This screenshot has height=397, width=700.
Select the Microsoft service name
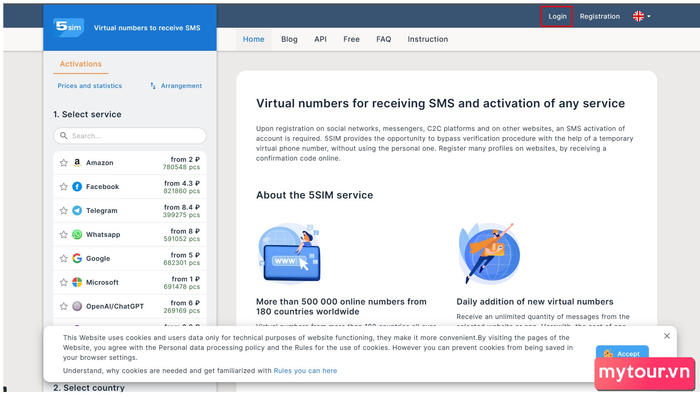[x=102, y=282]
